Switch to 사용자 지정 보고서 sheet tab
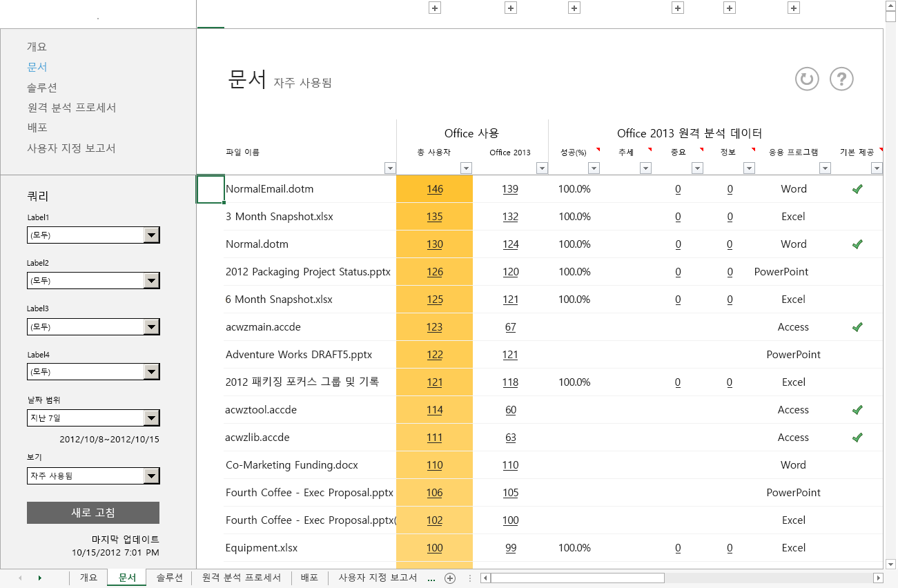This screenshot has width=898, height=588. 378,578
